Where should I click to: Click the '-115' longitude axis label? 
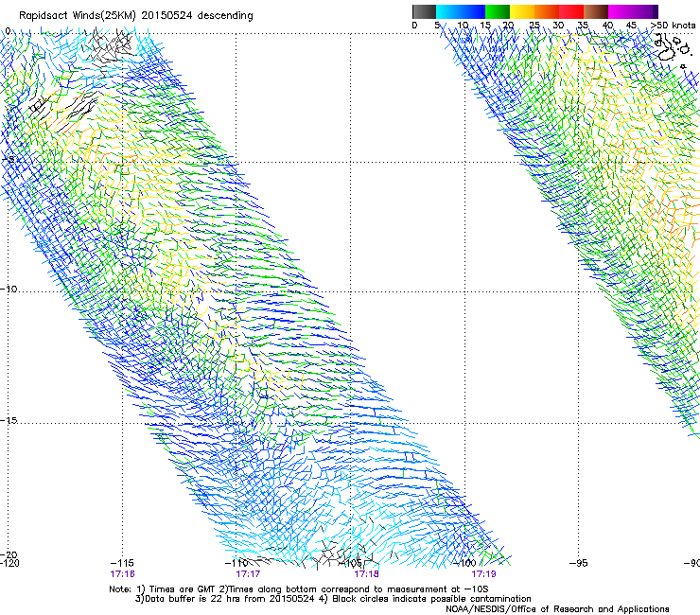(122, 563)
